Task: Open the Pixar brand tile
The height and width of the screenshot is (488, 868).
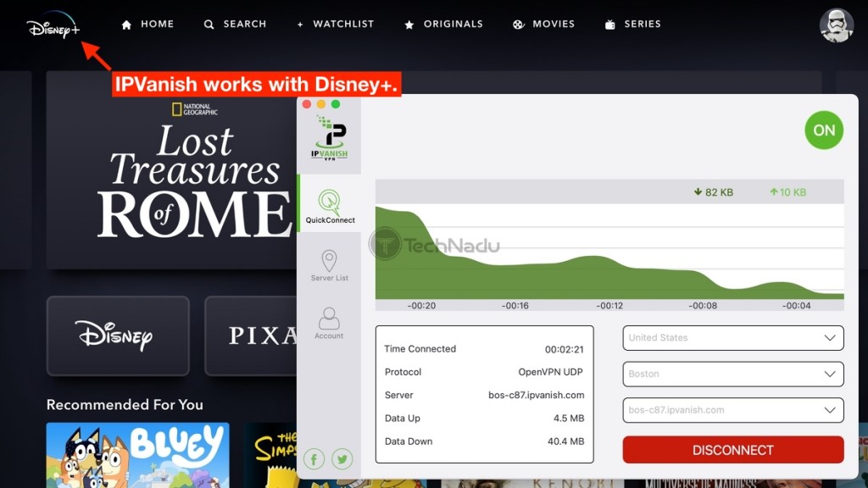Action: [x=251, y=335]
